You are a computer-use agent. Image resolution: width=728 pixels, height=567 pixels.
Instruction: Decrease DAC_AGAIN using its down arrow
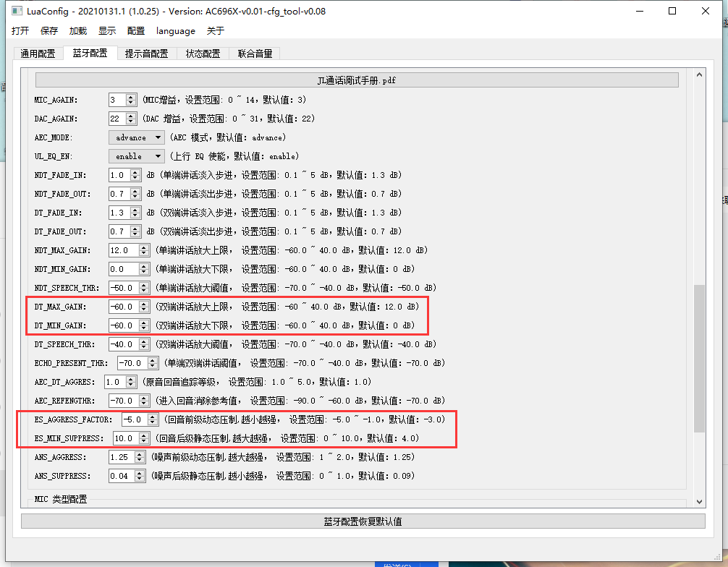point(131,121)
